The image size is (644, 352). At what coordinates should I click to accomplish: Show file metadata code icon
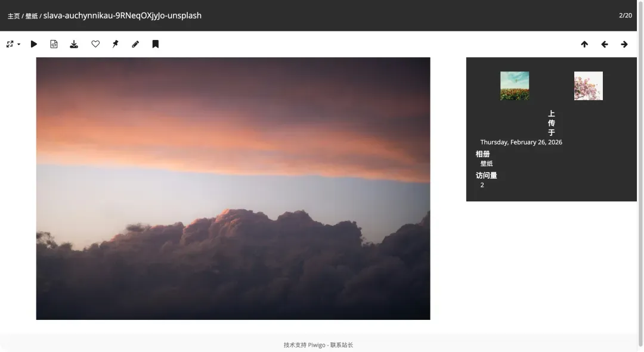click(54, 44)
